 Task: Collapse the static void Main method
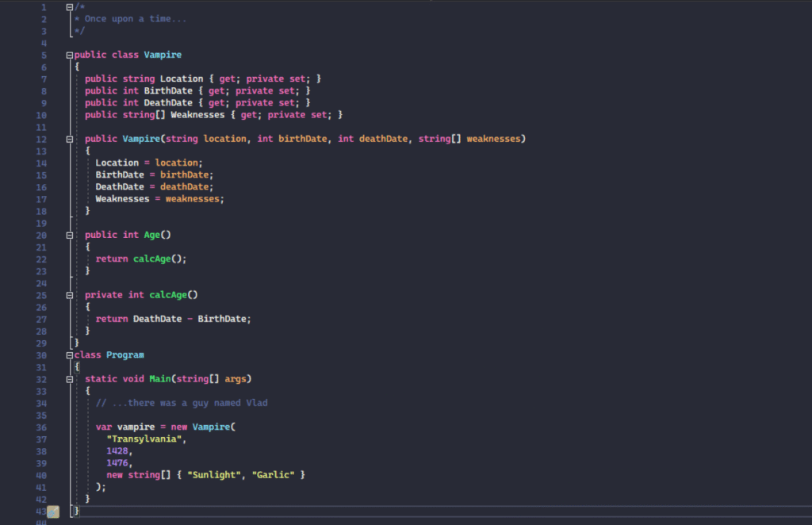point(70,380)
